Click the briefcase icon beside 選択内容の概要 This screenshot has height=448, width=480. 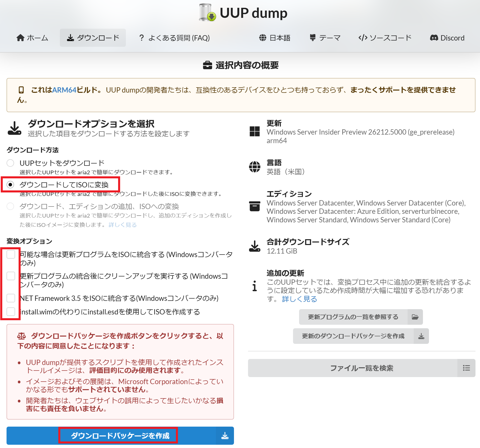click(207, 65)
